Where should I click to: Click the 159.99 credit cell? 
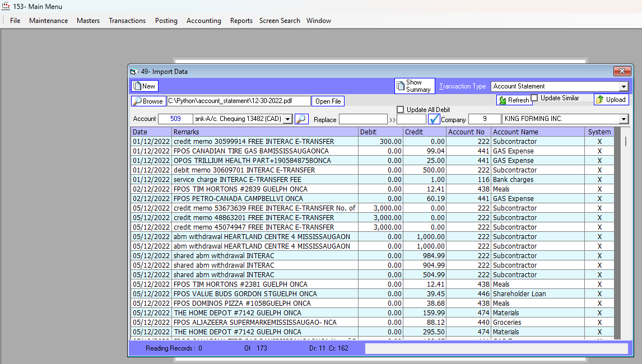(425, 313)
